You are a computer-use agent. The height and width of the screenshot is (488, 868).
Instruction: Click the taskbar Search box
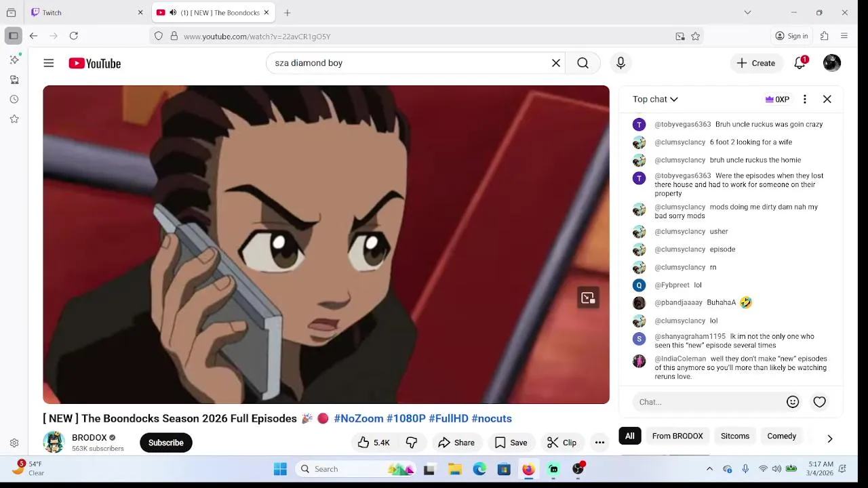[x=357, y=469]
